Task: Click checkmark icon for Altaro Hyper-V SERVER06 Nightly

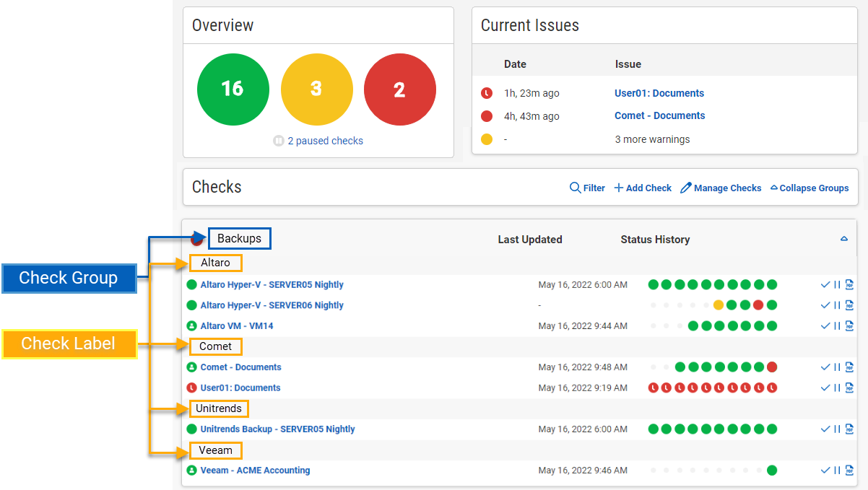Action: point(825,305)
